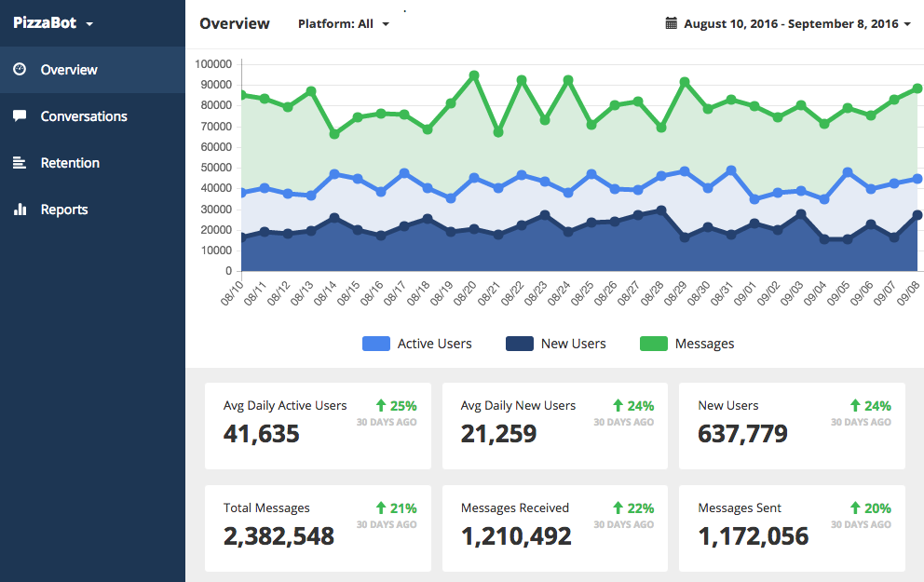Click the light blue Active Users legend swatch
Viewport: 924px width, 582px height.
376,344
